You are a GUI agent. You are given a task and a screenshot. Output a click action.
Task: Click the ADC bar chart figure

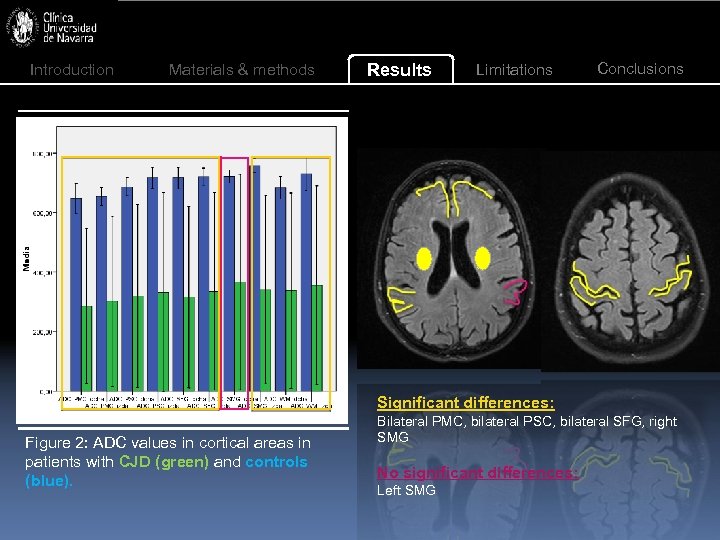(182, 270)
